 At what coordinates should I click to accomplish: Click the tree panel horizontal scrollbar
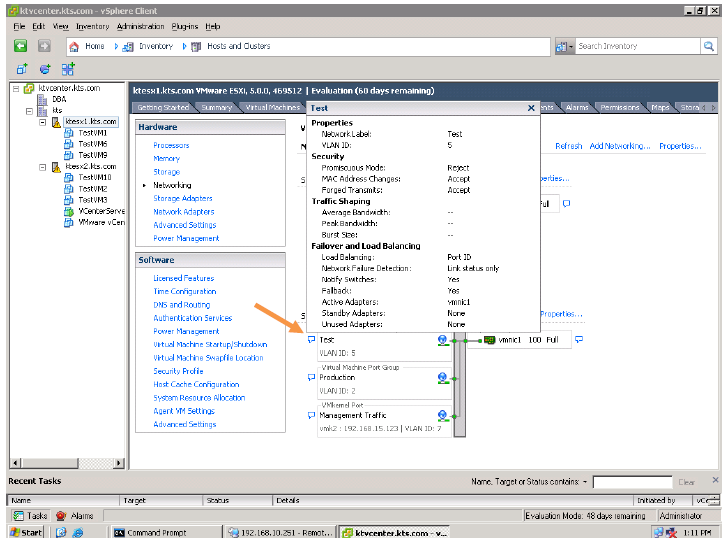[68, 463]
